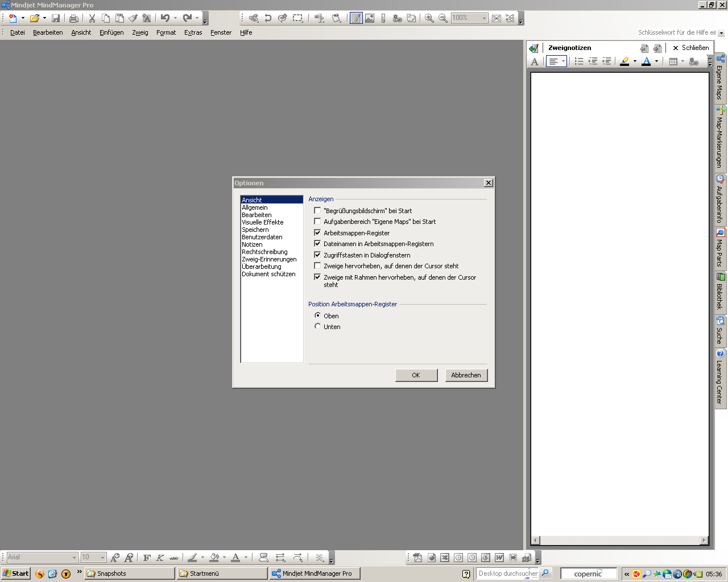Select the Unten radio button
The image size is (728, 582).
pyautogui.click(x=318, y=327)
